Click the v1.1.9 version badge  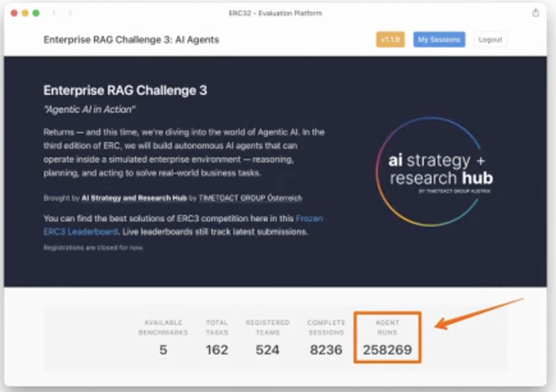coord(390,39)
